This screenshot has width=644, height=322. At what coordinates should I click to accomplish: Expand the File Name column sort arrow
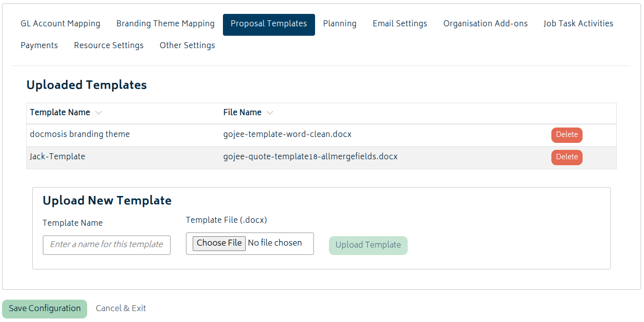click(270, 113)
